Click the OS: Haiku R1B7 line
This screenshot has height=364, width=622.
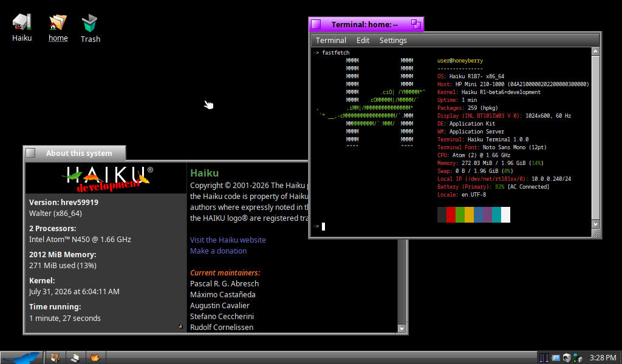click(x=471, y=76)
